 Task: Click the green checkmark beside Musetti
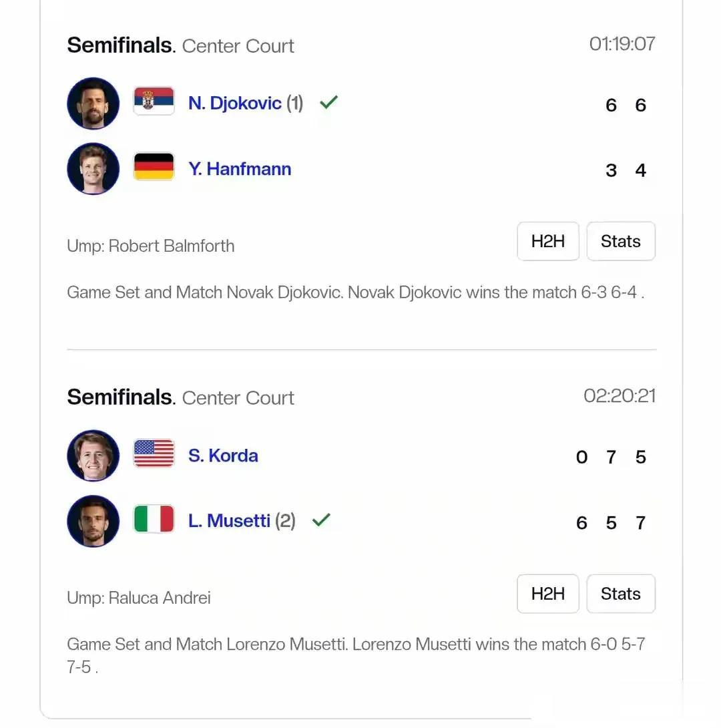[321, 520]
